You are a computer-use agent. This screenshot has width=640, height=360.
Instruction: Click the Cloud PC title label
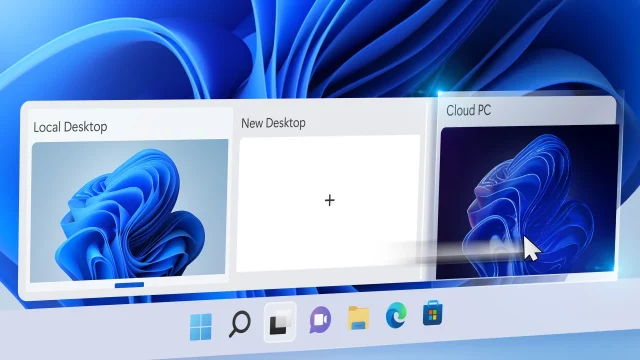[469, 110]
